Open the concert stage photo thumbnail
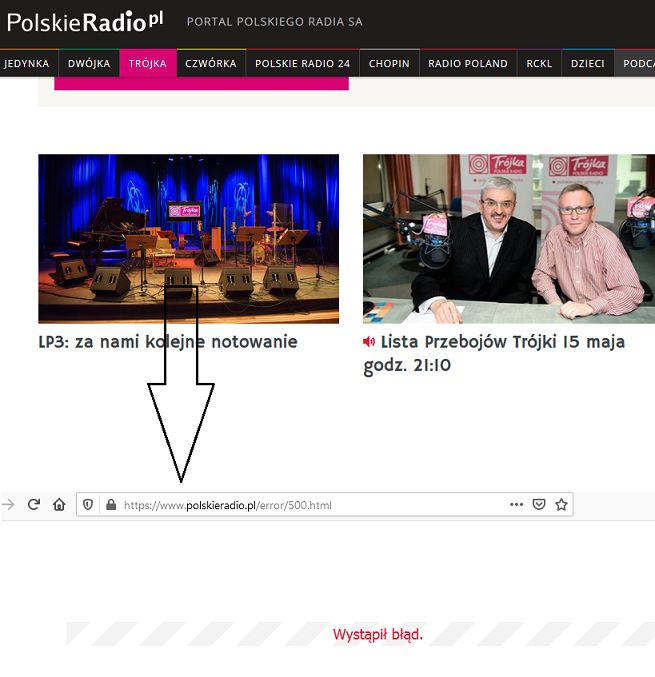Screen dimensions: 655x677 (189, 239)
